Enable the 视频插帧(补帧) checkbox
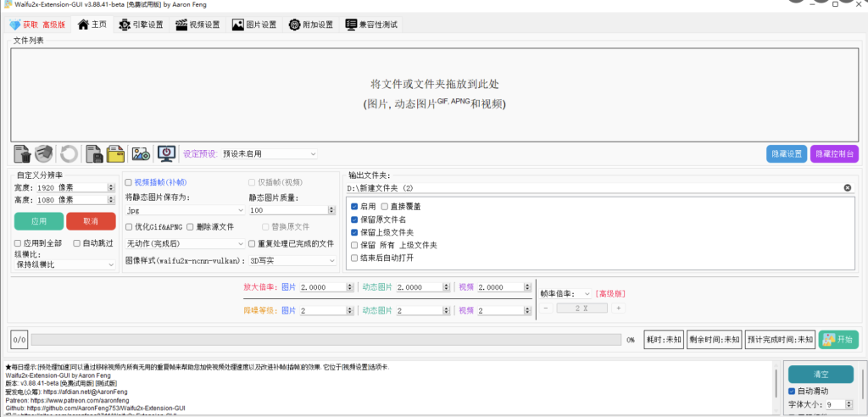Image resolution: width=868 pixels, height=417 pixels. click(x=129, y=182)
